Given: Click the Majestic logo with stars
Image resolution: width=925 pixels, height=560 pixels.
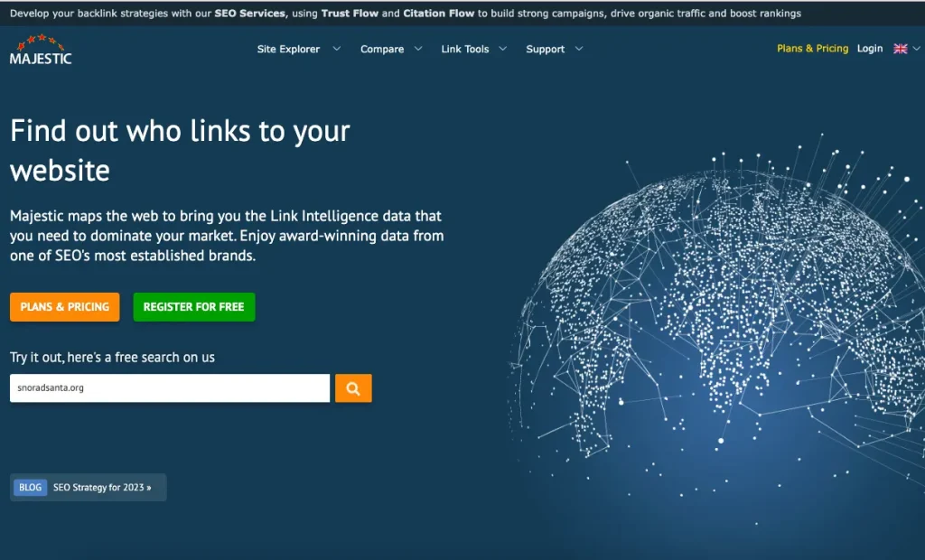Looking at the screenshot, I should [x=41, y=50].
